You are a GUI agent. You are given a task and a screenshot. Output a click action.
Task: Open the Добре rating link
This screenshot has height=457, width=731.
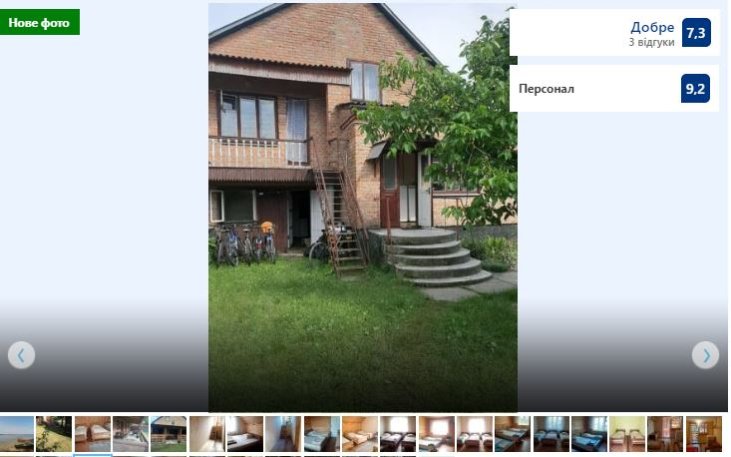click(652, 27)
